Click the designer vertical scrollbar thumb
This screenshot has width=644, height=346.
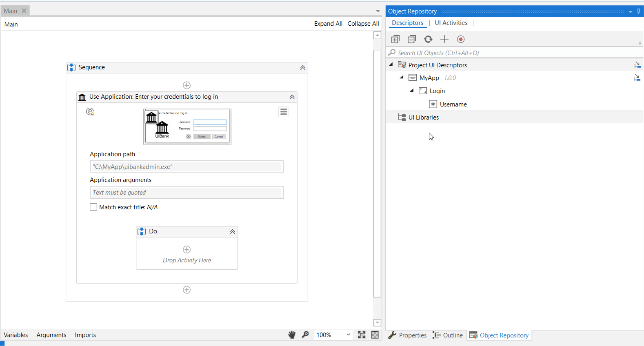point(378,173)
